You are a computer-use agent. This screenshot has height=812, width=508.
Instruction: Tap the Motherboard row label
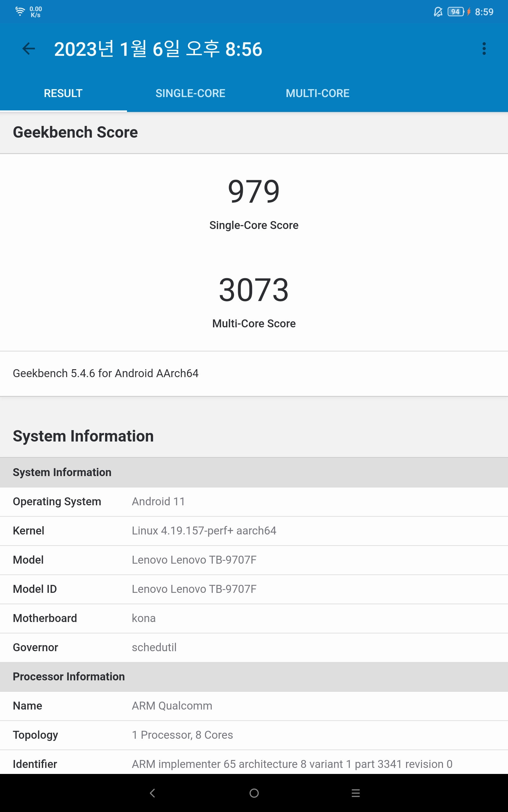[45, 618]
